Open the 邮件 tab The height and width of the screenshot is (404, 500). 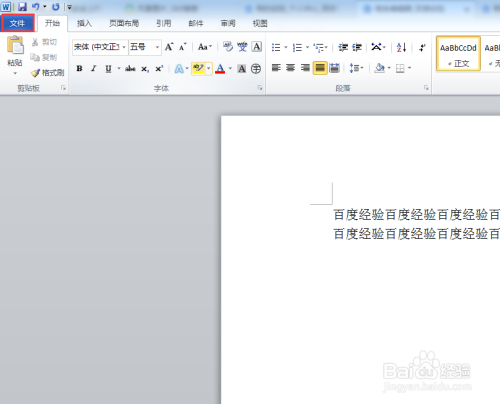point(196,23)
